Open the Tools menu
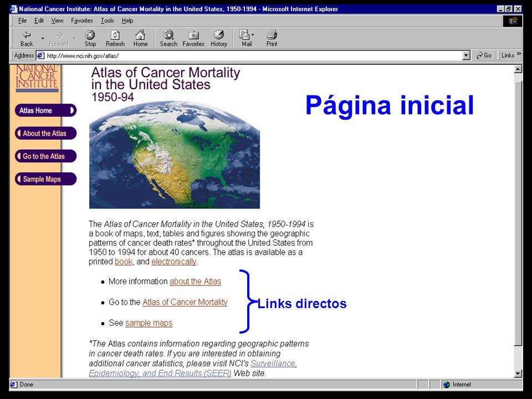Viewport: 532px width, 399px height. click(x=107, y=21)
